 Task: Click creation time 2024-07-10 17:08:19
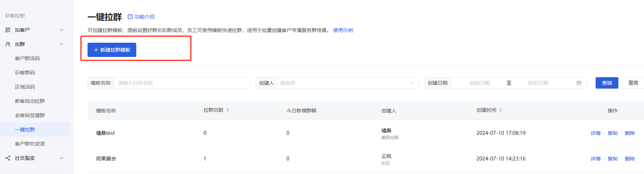pyautogui.click(x=501, y=133)
